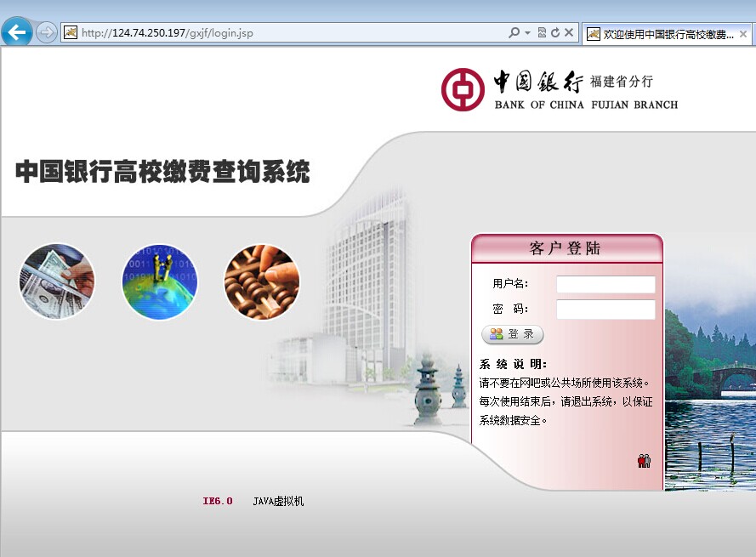Click the compatibility view icon
Screen dimensions: 756x557
[542, 32]
